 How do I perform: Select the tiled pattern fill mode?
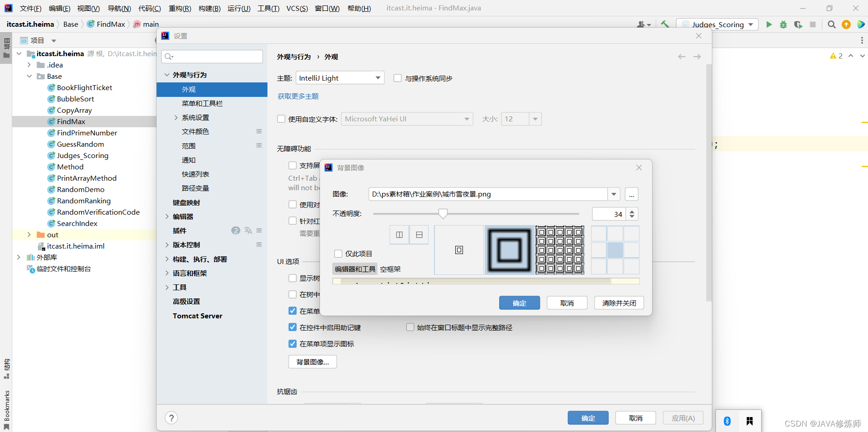tap(559, 250)
